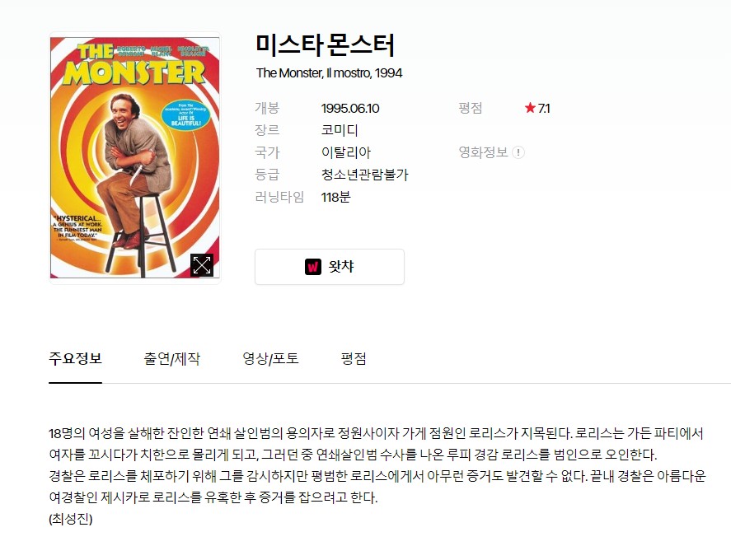Open the 영화정보 exclamation info icon

[518, 152]
